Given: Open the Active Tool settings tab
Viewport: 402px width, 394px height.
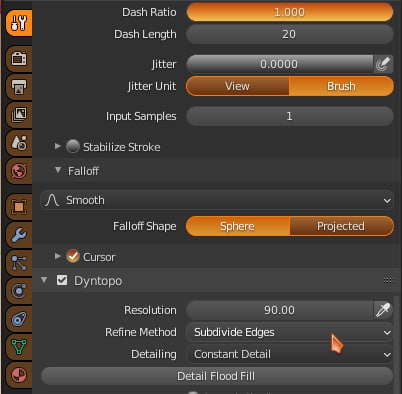Looking at the screenshot, I should (x=19, y=23).
